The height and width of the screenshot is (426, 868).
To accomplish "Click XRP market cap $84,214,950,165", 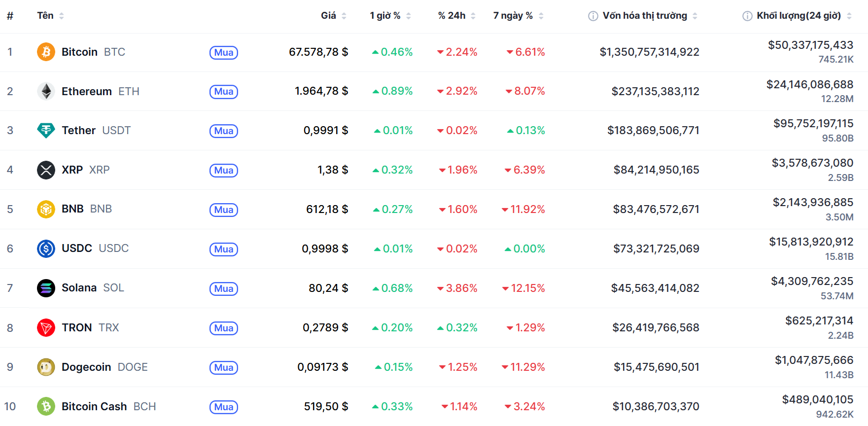I will [656, 170].
